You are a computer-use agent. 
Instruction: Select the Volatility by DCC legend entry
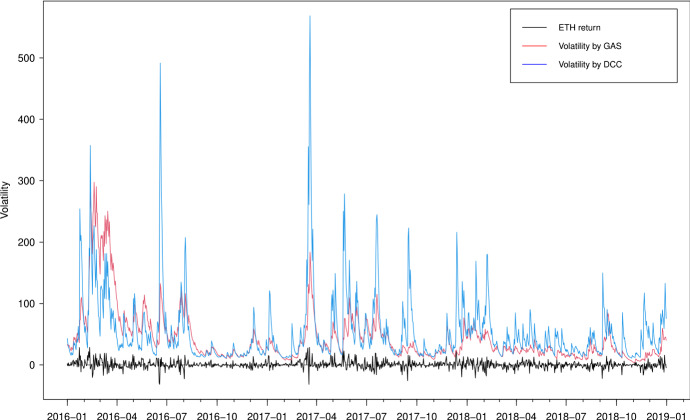[598, 65]
